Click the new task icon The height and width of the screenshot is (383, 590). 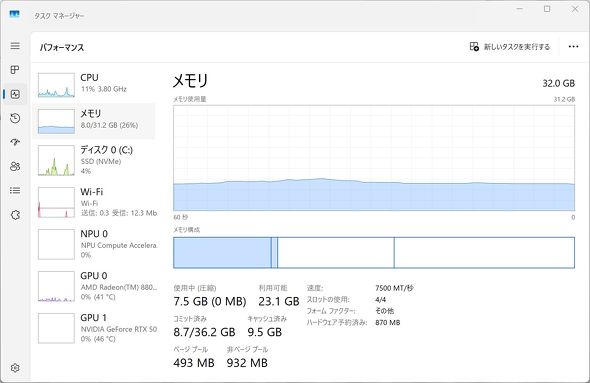[474, 47]
